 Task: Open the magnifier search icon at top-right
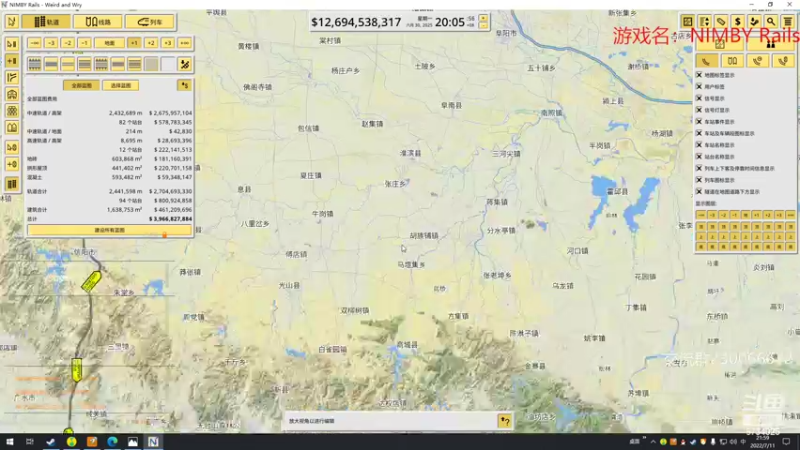771,21
